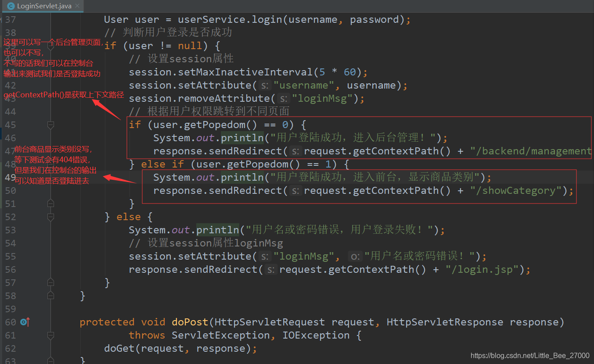
Task: Click the "username" string on line 42
Action: click(x=304, y=86)
